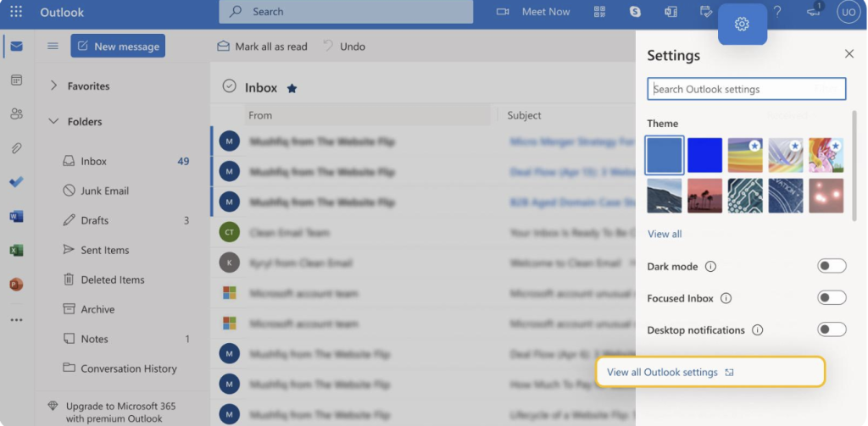The width and height of the screenshot is (868, 426).
Task: Open the app launcher grid
Action: (x=16, y=12)
